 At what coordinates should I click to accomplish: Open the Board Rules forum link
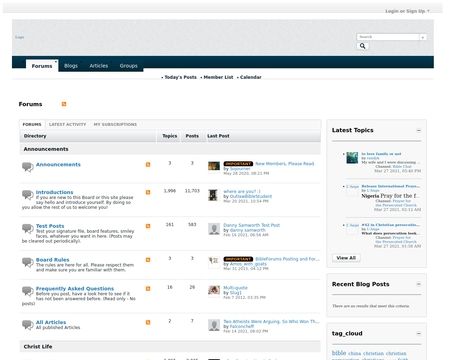[53, 260]
